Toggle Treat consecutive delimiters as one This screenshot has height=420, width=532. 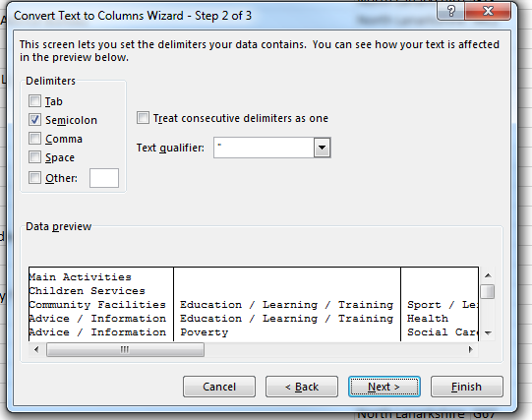(143, 118)
